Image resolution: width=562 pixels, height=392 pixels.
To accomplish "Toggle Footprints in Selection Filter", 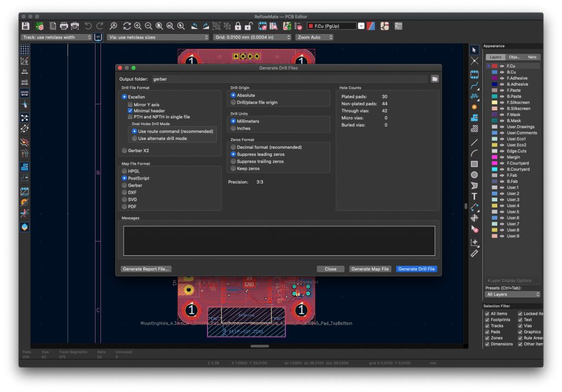I will tap(487, 320).
